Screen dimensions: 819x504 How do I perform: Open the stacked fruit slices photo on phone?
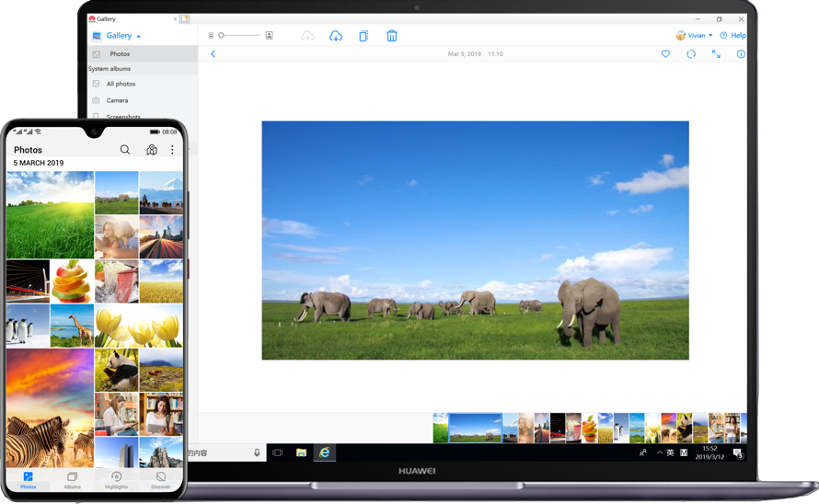[x=72, y=281]
